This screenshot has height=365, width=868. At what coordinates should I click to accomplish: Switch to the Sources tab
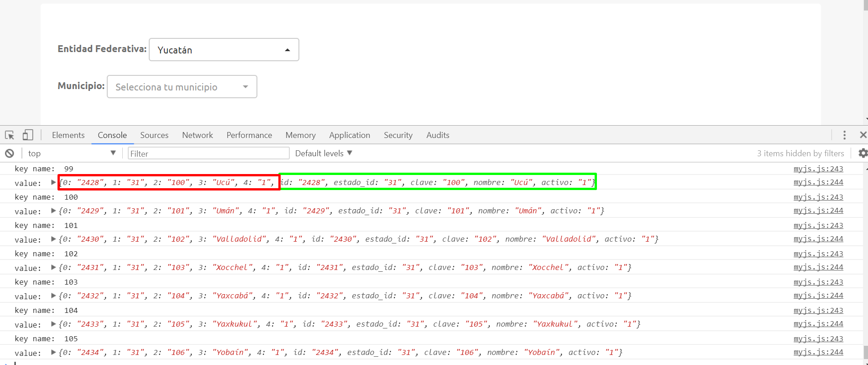click(154, 135)
